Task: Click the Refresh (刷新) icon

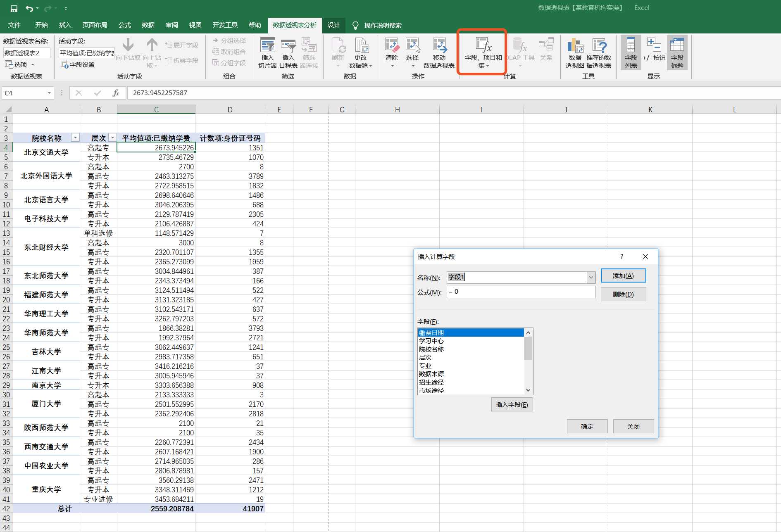Action: (x=338, y=52)
